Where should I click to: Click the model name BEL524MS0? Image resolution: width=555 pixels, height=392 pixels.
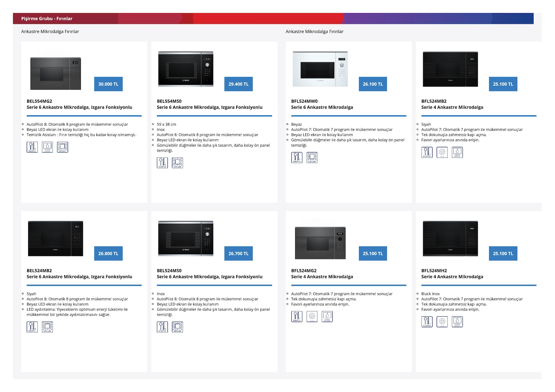pyautogui.click(x=169, y=271)
